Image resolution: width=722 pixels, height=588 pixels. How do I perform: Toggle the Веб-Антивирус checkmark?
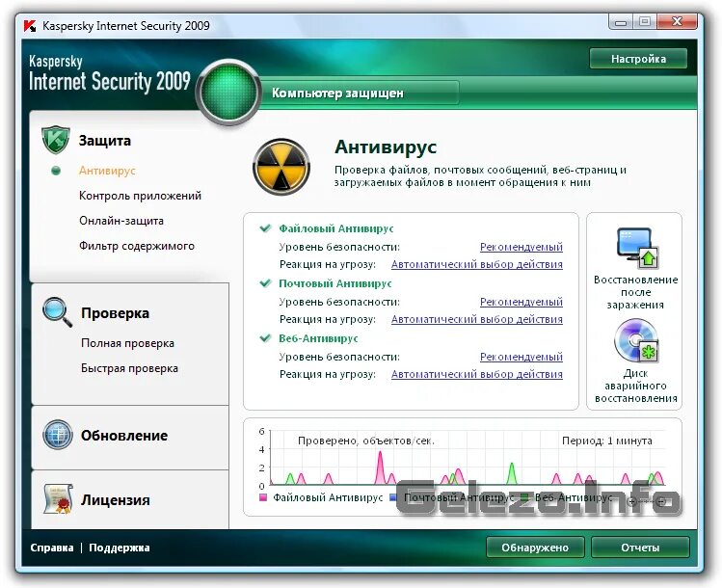265,338
